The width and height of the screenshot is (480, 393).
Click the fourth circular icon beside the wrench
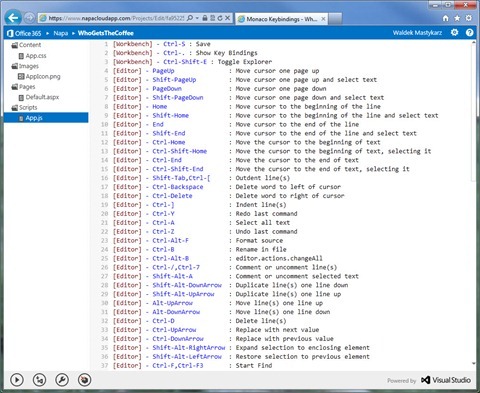84,380
